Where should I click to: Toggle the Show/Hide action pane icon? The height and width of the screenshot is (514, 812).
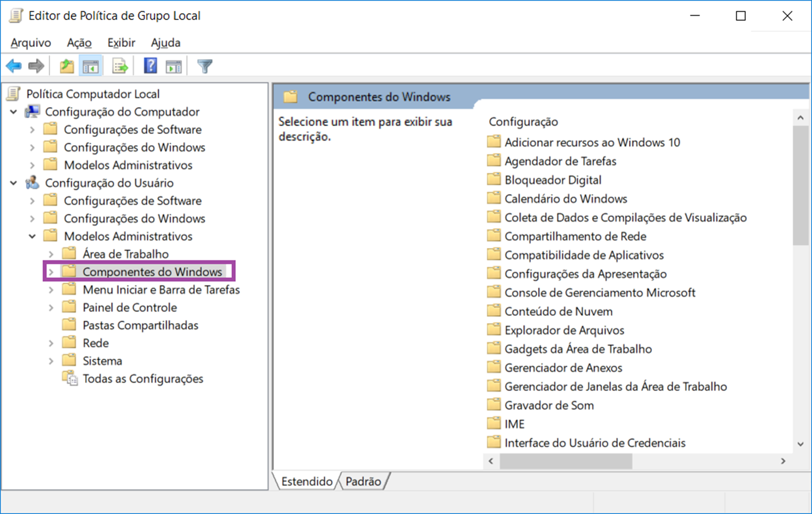(174, 66)
